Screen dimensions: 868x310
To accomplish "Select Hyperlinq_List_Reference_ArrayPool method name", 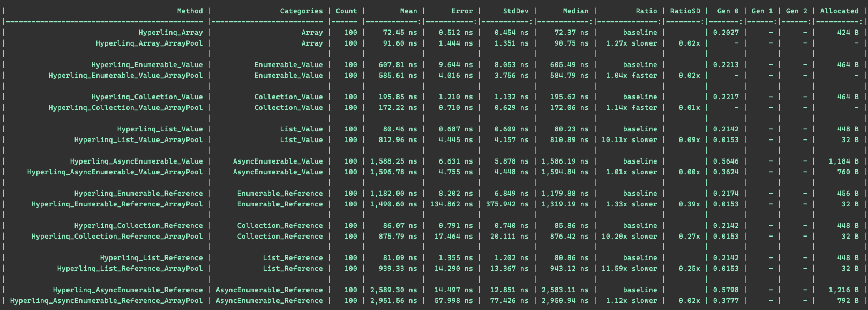I will pyautogui.click(x=130, y=268).
